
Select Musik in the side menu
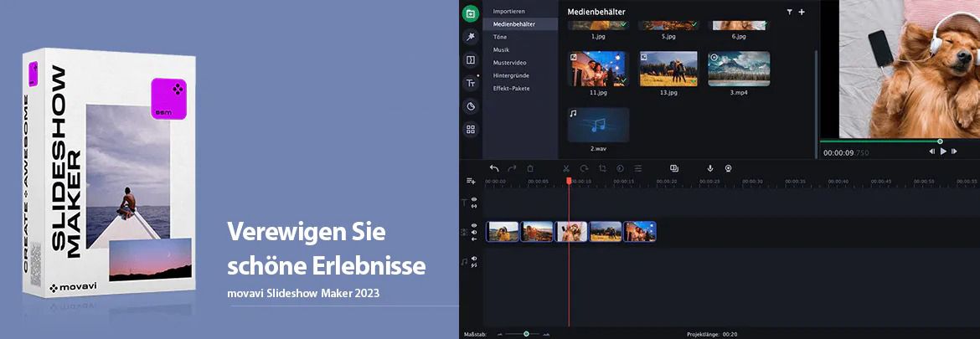[x=501, y=49]
